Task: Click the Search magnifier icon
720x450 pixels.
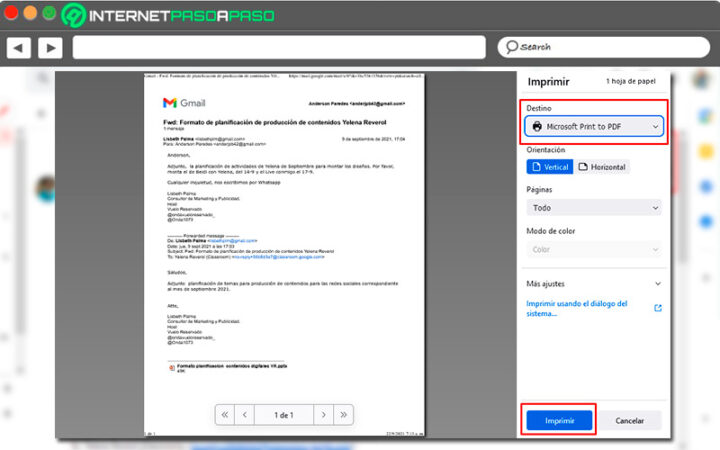Action: pyautogui.click(x=512, y=47)
